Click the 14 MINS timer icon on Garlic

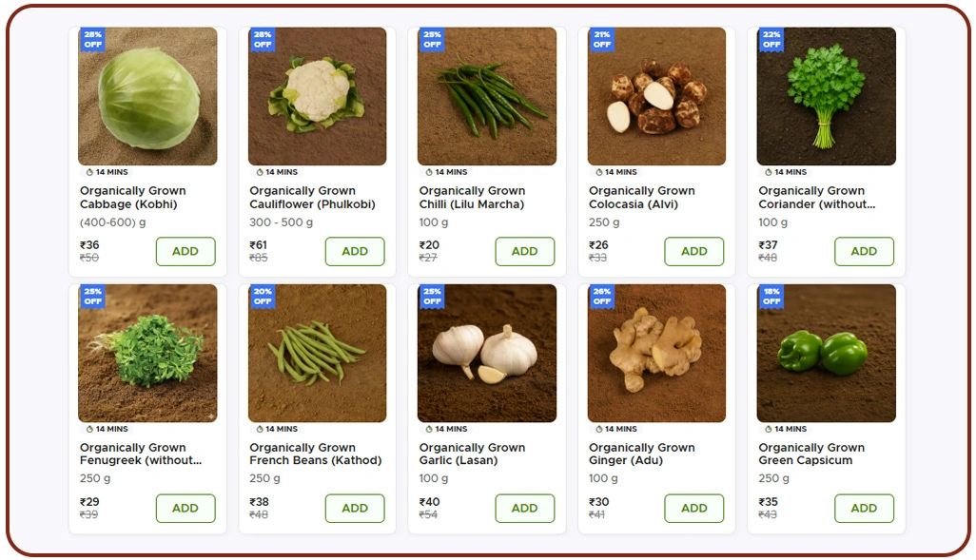tap(428, 429)
